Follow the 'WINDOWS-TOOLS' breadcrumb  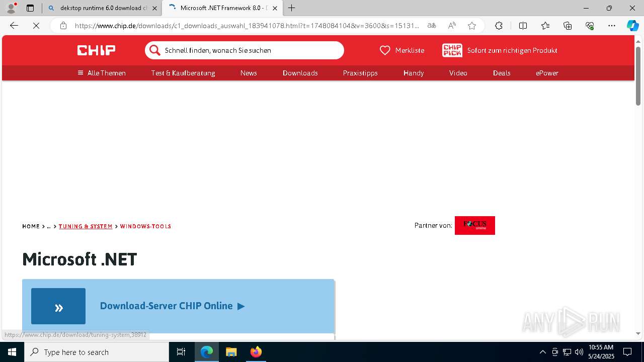(x=145, y=226)
